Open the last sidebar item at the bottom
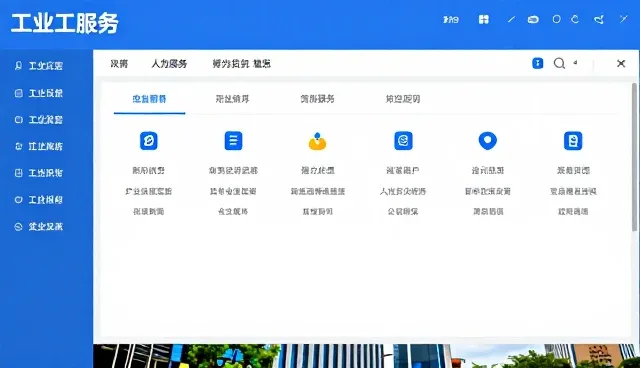640x368 pixels. point(39,227)
